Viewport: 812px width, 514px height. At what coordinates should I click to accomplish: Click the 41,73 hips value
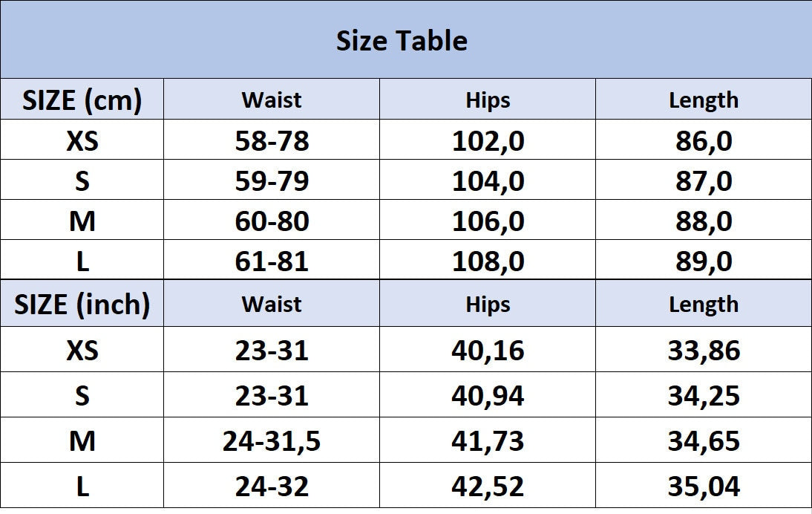[488, 441]
